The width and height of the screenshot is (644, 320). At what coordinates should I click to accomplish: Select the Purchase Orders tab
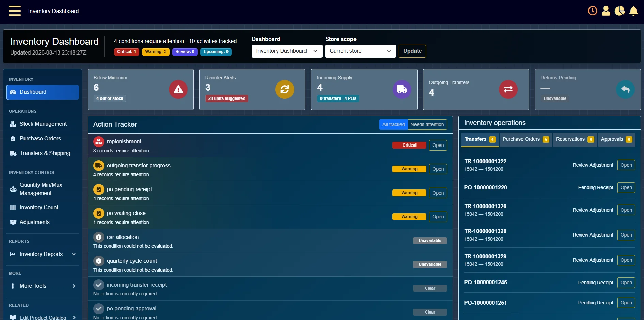(x=526, y=139)
